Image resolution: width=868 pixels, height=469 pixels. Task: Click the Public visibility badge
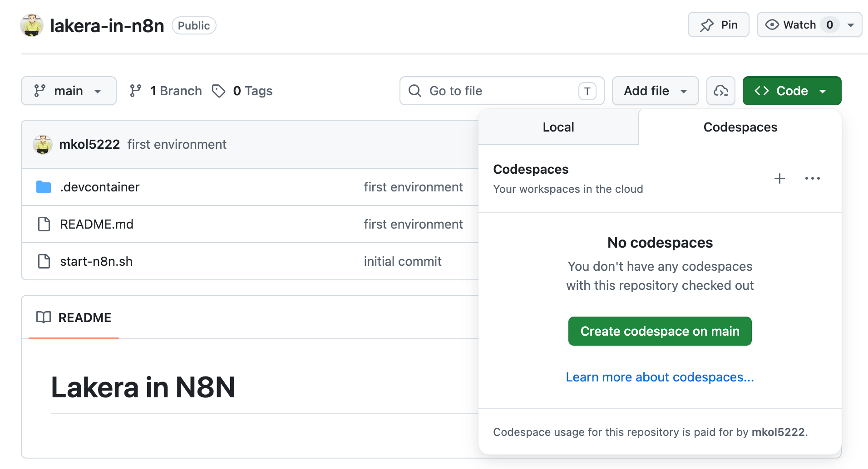[194, 25]
